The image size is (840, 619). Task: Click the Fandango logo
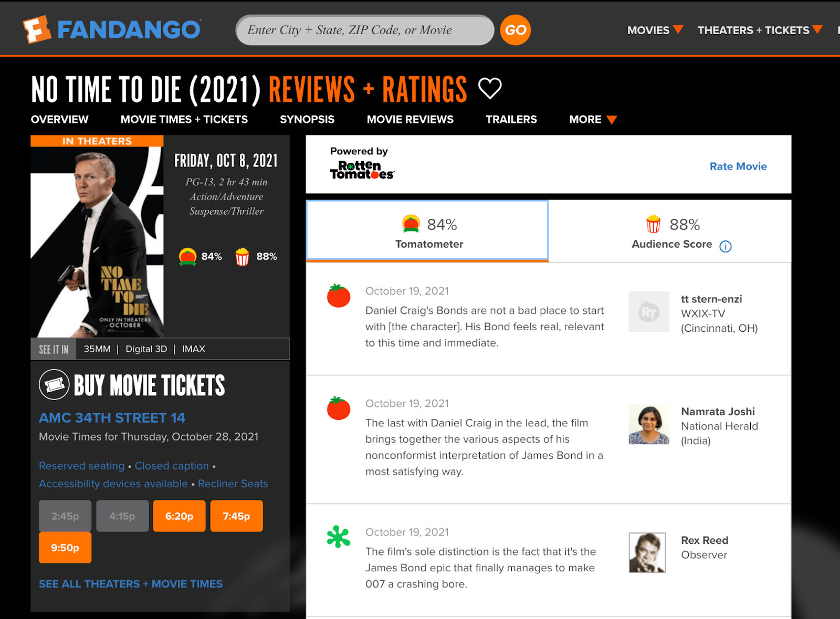pyautogui.click(x=112, y=29)
